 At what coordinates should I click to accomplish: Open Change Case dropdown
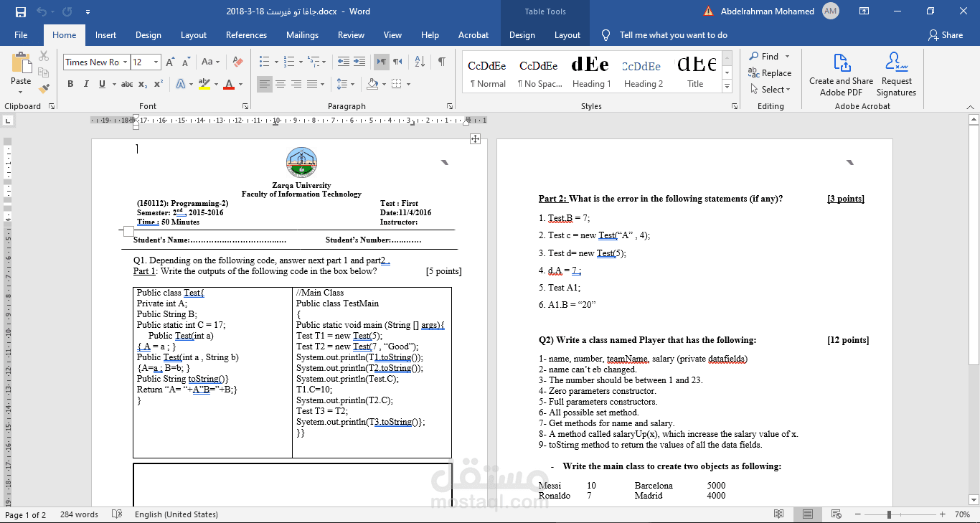(211, 62)
